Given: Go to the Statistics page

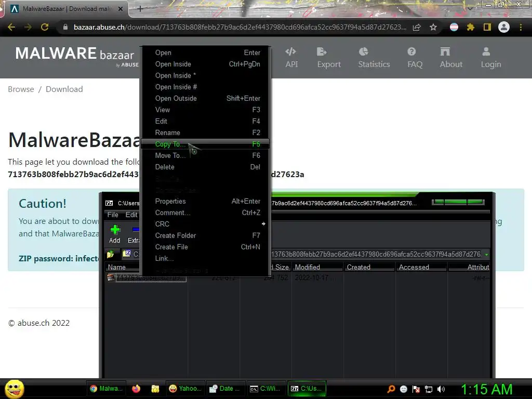Looking at the screenshot, I should coord(374,57).
